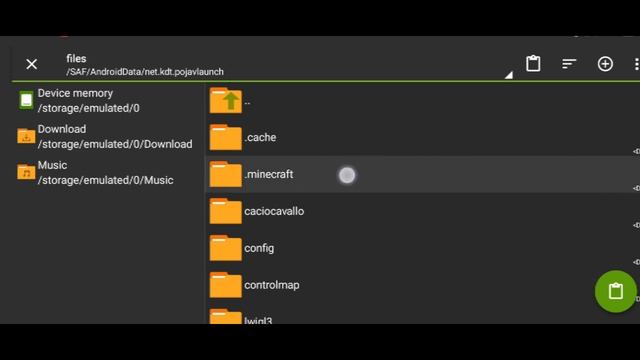Open the lwjgl3 folder
Viewport: 640px width, 360px height.
pyautogui.click(x=422, y=315)
